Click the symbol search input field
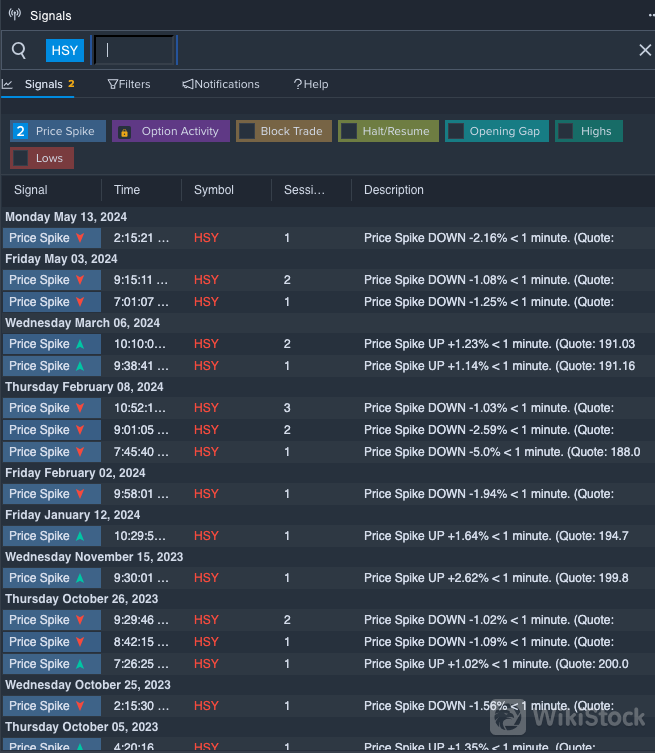This screenshot has height=753, width=655. click(x=134, y=50)
